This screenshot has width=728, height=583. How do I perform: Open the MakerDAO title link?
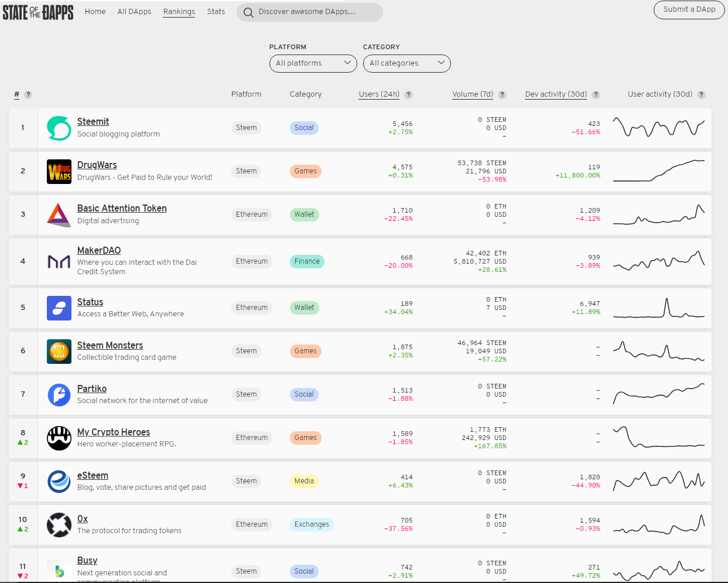(99, 251)
